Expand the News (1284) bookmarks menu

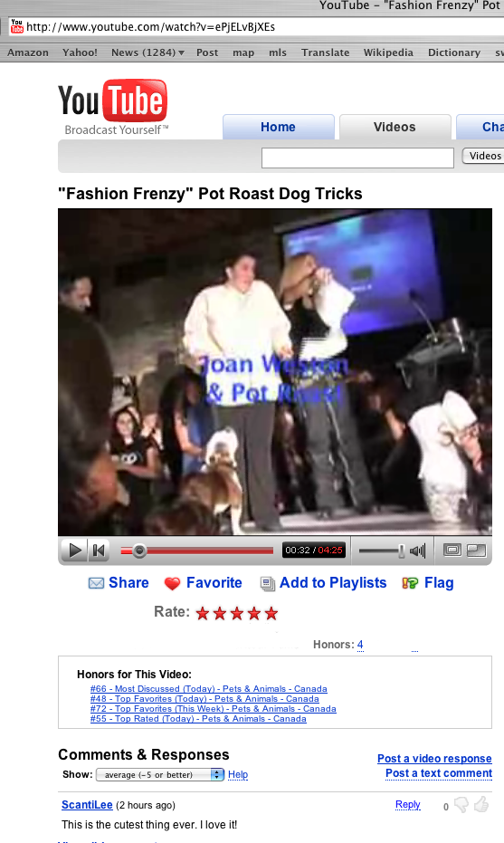[x=147, y=53]
